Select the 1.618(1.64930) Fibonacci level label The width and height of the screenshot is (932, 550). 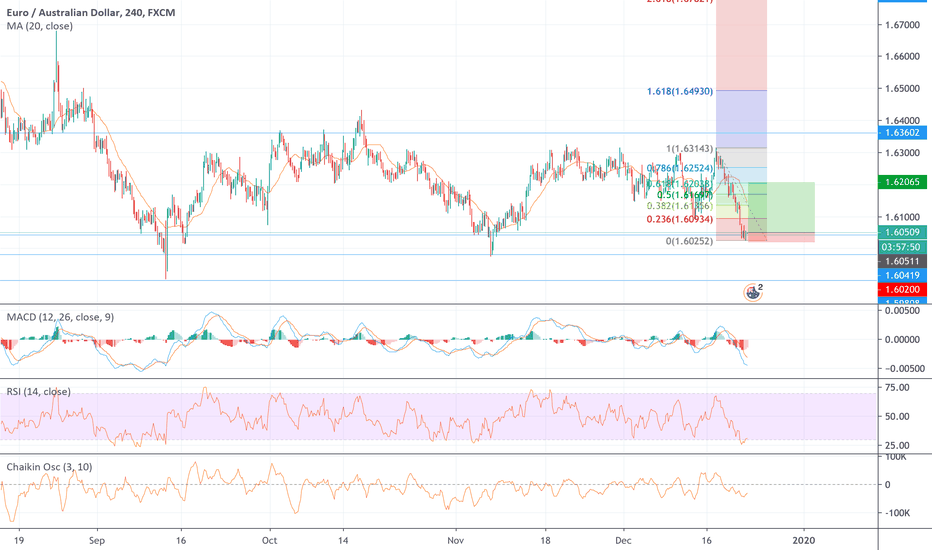pos(680,91)
